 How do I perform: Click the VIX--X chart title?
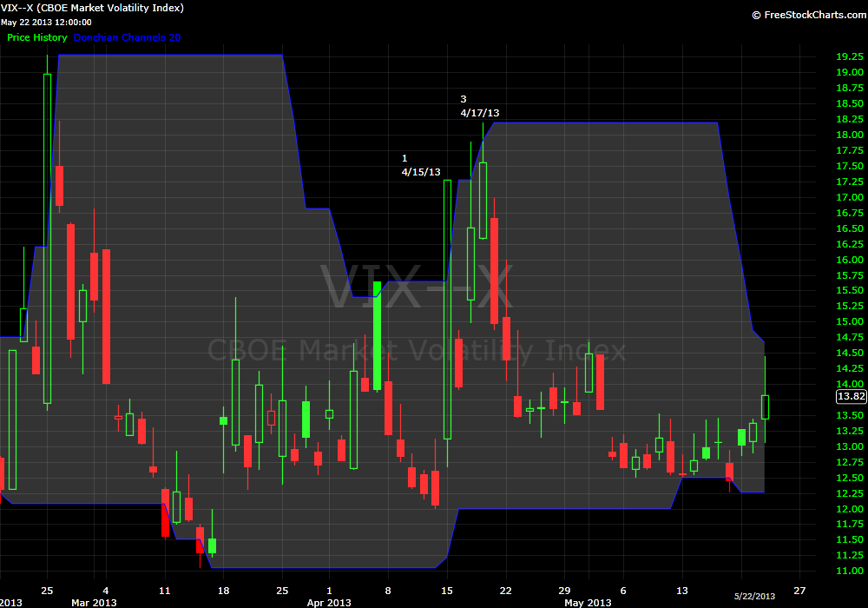[92, 8]
